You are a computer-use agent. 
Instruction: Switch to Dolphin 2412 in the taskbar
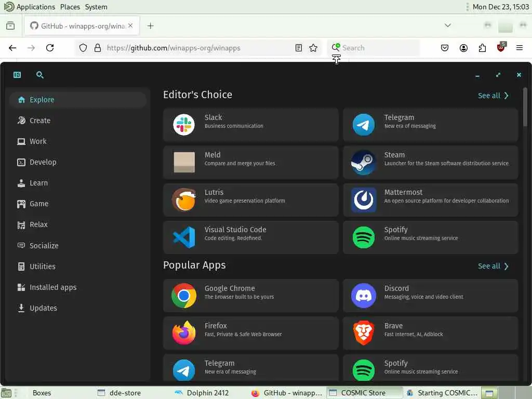208,393
